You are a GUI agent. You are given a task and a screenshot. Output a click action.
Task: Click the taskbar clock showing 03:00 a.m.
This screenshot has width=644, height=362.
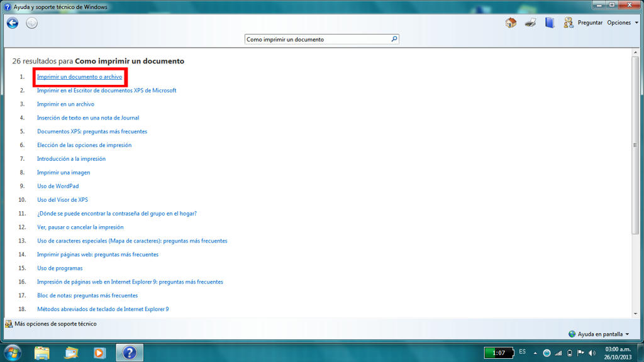tap(618, 353)
